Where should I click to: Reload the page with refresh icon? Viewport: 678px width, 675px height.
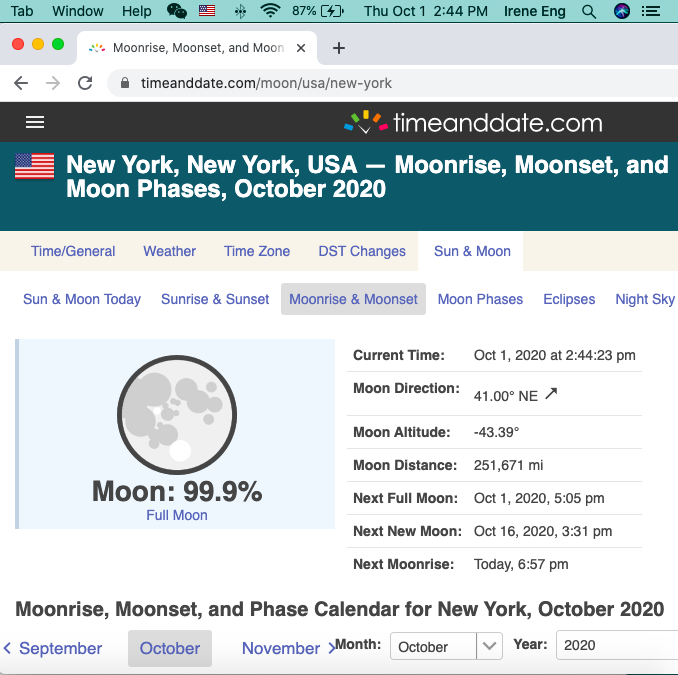point(85,83)
